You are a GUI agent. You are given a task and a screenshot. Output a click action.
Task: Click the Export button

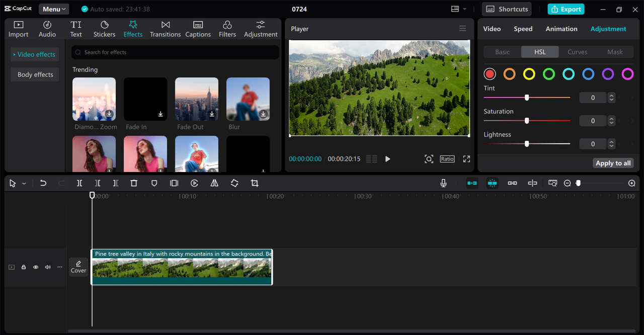click(x=566, y=9)
